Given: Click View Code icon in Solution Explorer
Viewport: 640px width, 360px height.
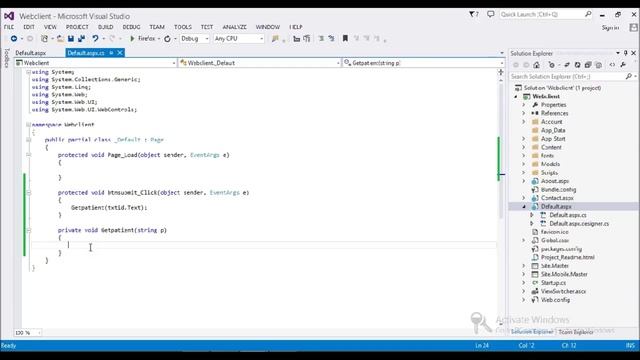Looking at the screenshot, I should [612, 65].
